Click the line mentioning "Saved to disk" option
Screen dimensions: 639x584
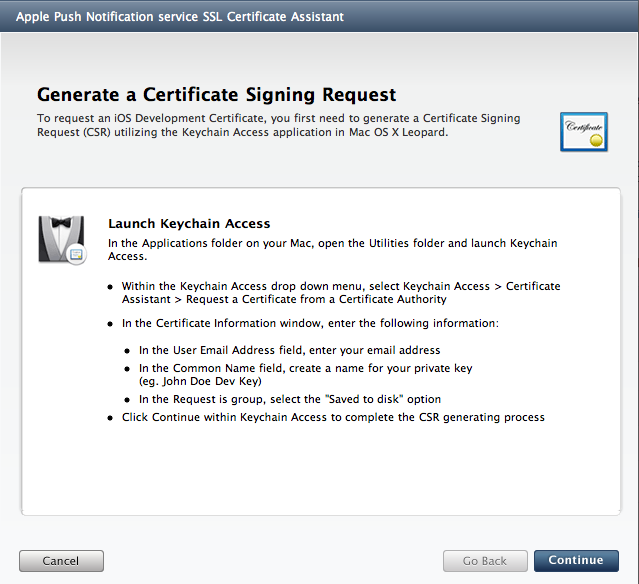point(290,399)
